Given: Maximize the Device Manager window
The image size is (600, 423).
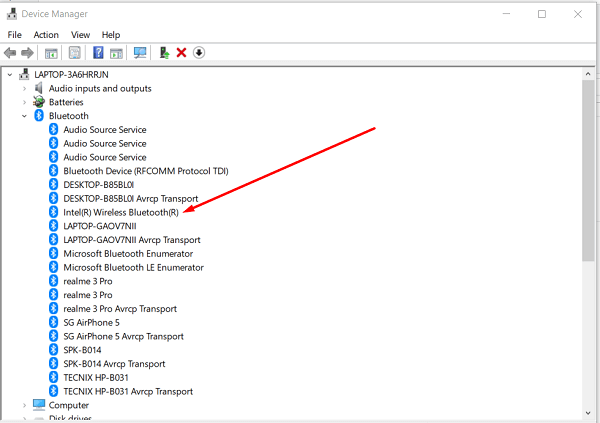Looking at the screenshot, I should 542,14.
